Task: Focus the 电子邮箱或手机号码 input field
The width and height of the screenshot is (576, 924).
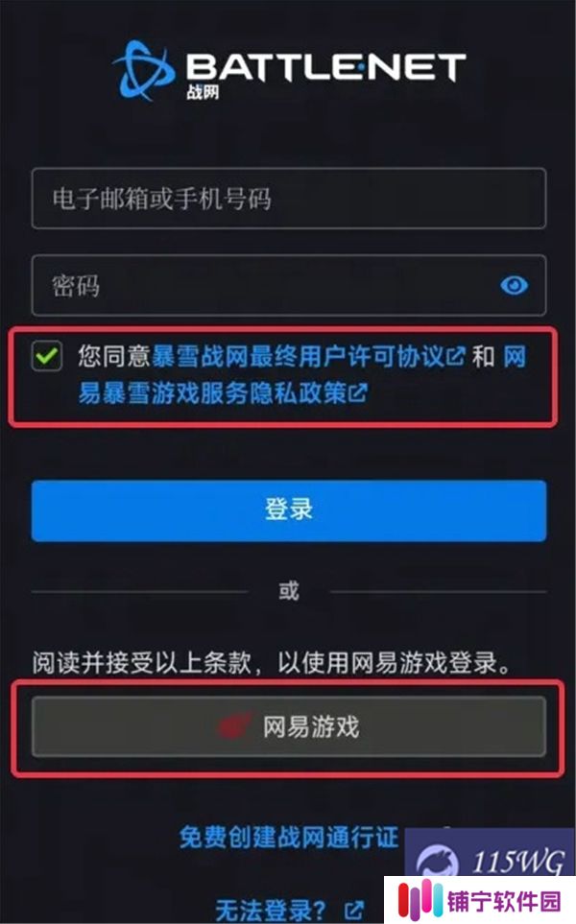Action: click(289, 199)
